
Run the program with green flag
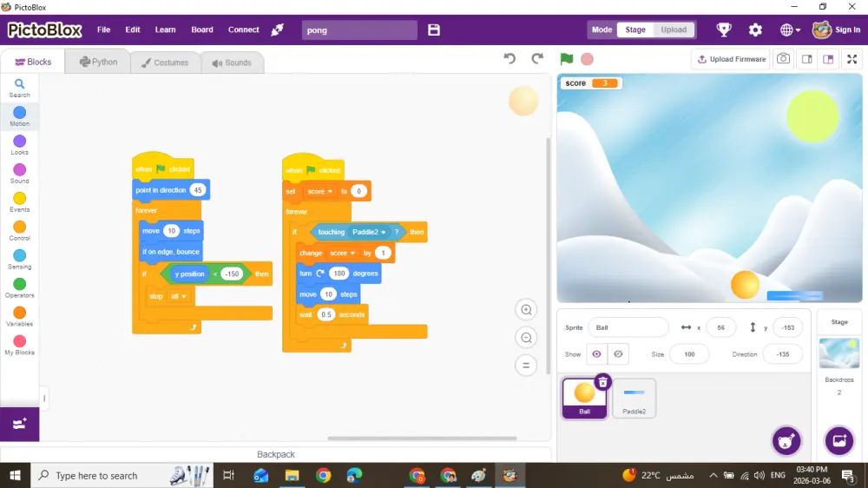pos(566,59)
